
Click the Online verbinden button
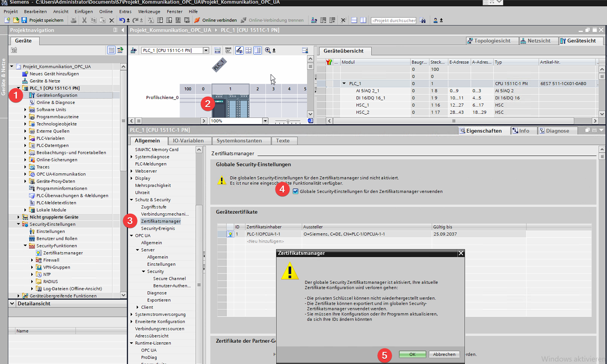(215, 20)
